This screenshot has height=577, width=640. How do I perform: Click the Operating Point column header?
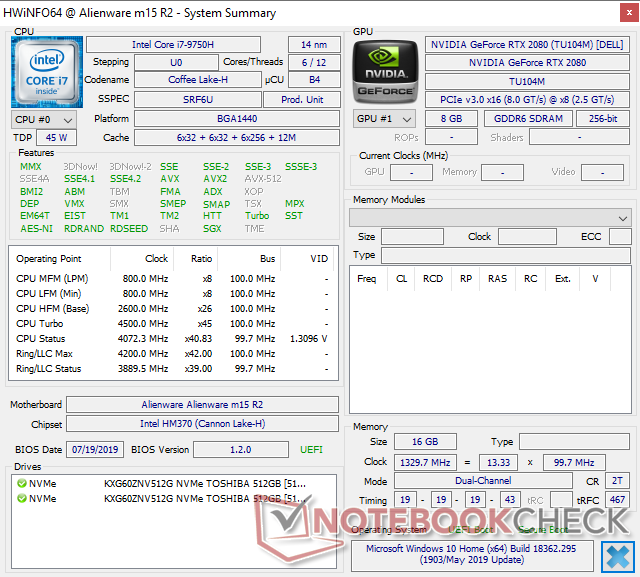click(x=49, y=259)
